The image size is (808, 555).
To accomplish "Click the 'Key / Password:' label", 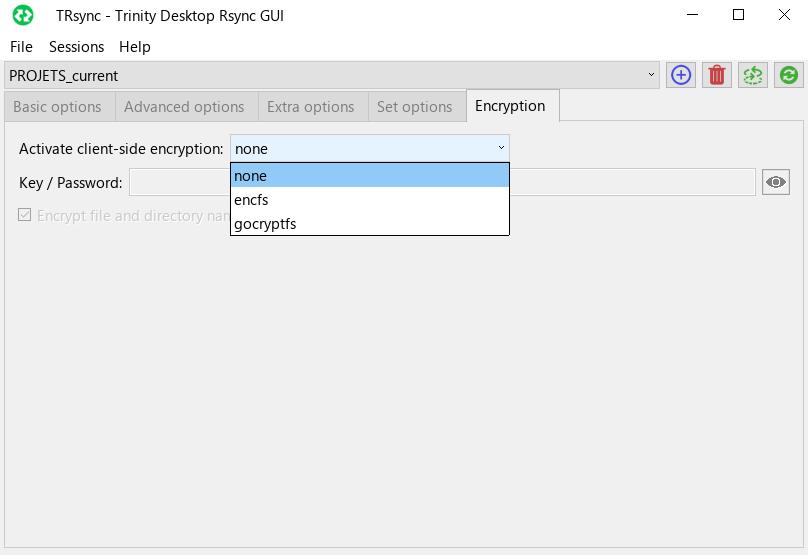I will (x=71, y=183).
